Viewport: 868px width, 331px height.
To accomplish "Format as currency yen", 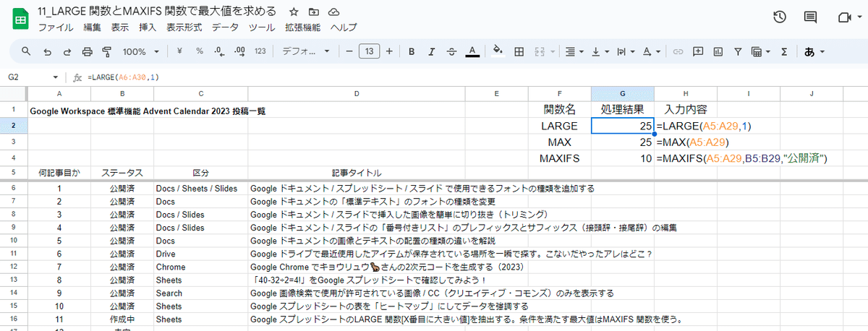I will [x=179, y=51].
